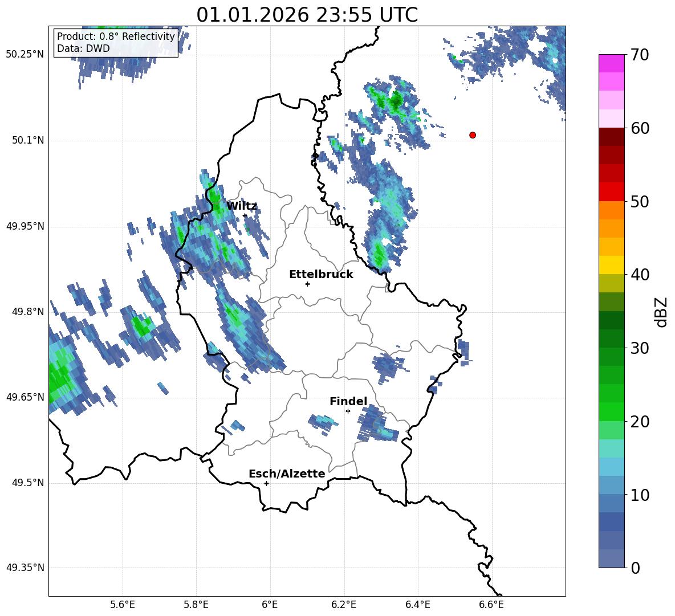Screen dimensions: 675x616
Task: Click the 10 tick label on colorbar
Action: pyautogui.click(x=640, y=495)
